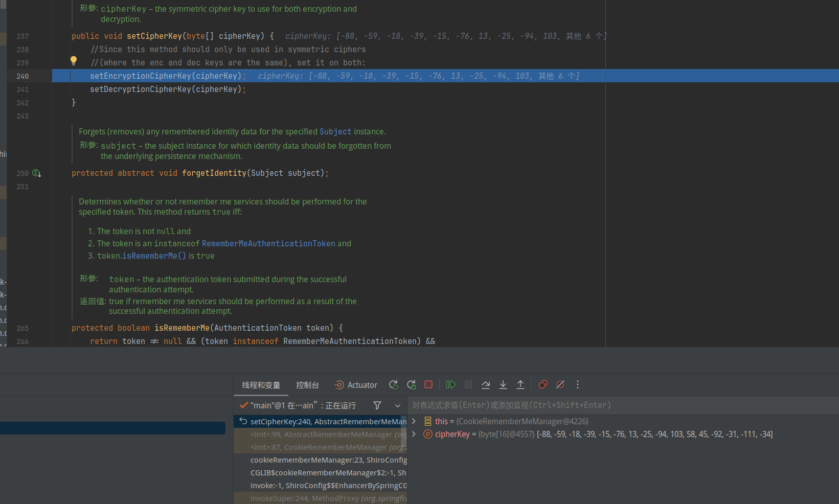839x504 pixels.
Task: Resume program execution
Action: [450, 384]
